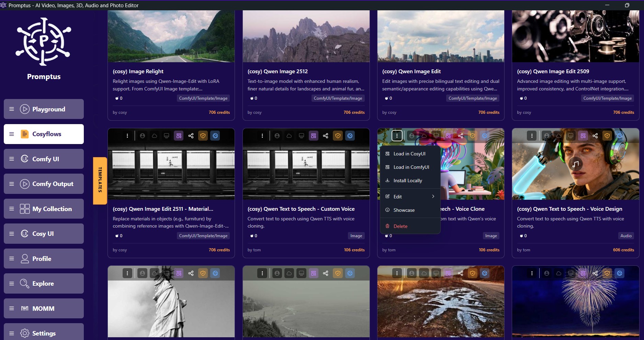
Task: Click the Image tag on Custom Voice card
Action: click(x=356, y=236)
